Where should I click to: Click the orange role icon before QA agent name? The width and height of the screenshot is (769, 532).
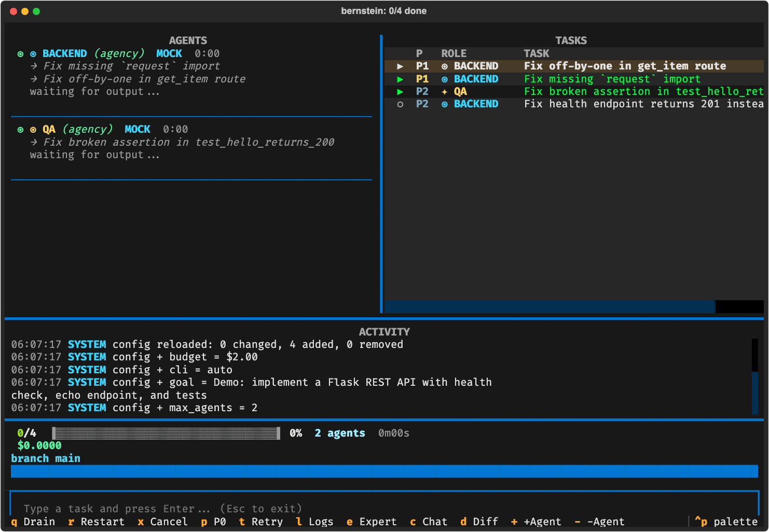(x=33, y=130)
